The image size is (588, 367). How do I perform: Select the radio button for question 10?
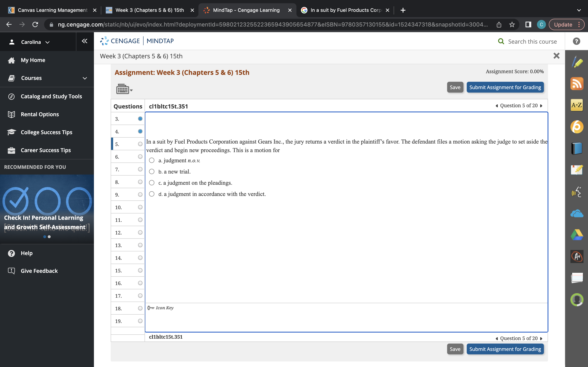pyautogui.click(x=140, y=207)
